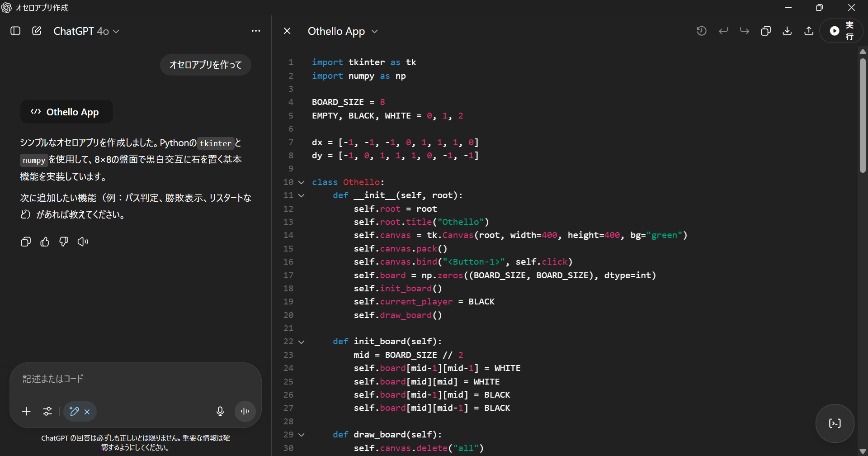Click the 'import numpy as np' line
This screenshot has width=868, height=456.
pyautogui.click(x=359, y=76)
